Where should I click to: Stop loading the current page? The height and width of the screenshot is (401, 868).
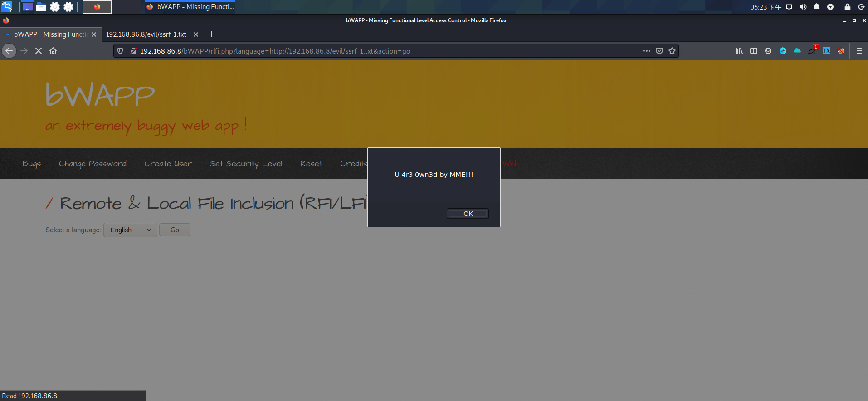pyautogui.click(x=39, y=51)
